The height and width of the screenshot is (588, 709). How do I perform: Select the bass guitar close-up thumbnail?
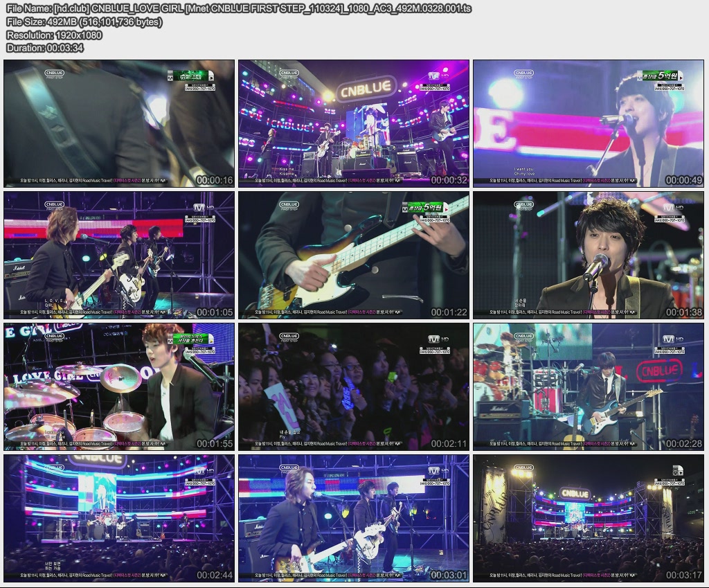coord(353,255)
